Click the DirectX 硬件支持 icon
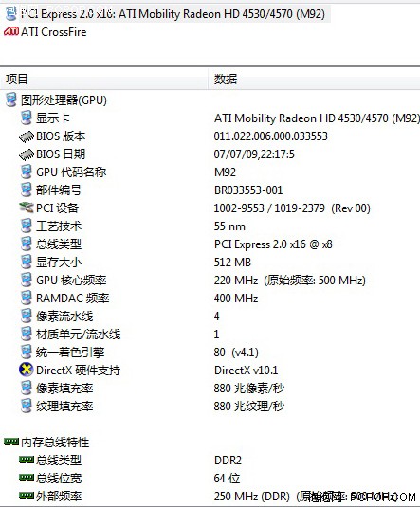 point(27,370)
